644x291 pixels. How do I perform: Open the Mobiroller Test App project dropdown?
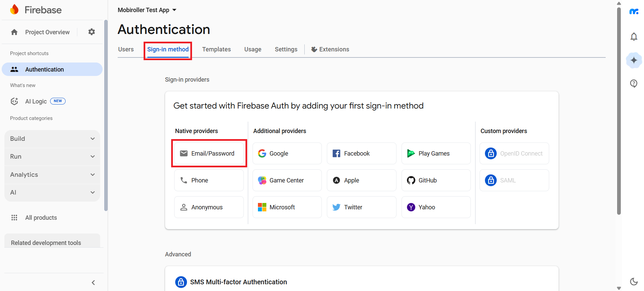[x=147, y=10]
